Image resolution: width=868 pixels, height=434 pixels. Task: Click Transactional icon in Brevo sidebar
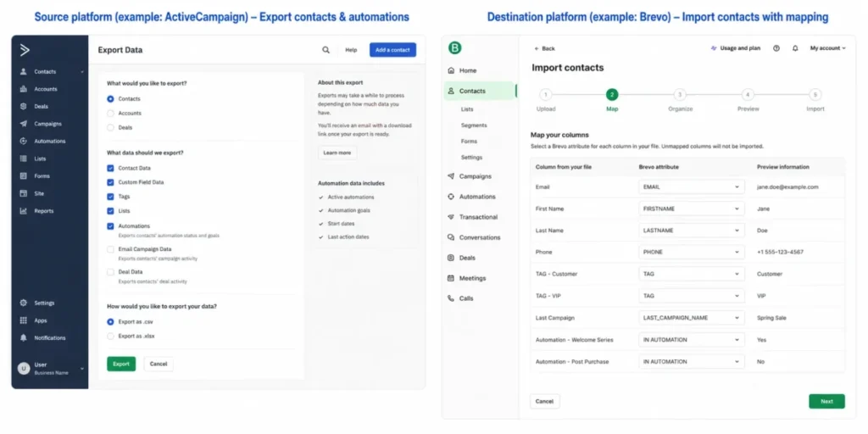(451, 217)
